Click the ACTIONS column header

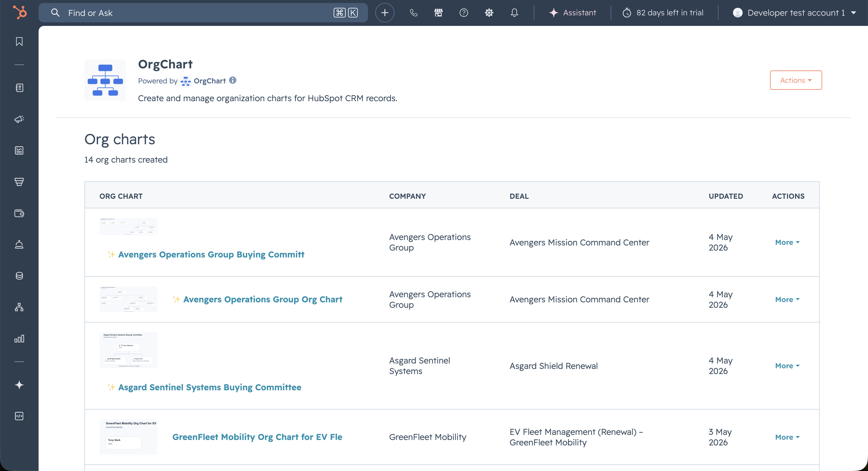[x=788, y=196]
